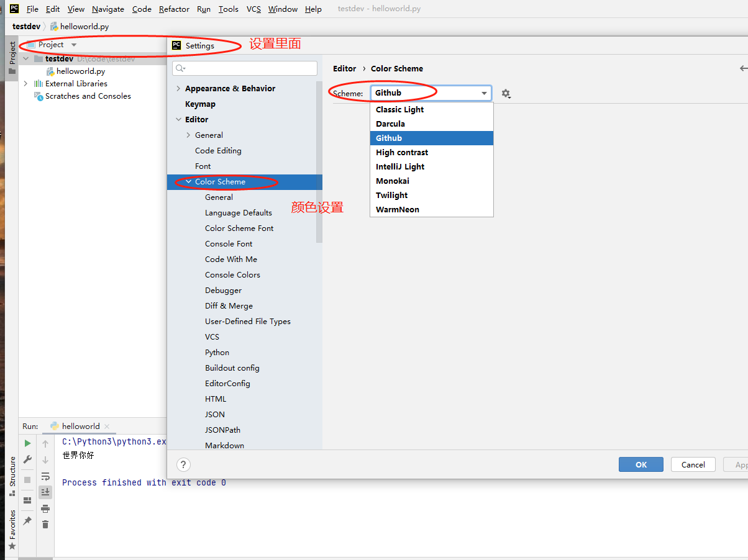Open the Project tool window side tab
Screen dimensions: 748x560
(12, 58)
